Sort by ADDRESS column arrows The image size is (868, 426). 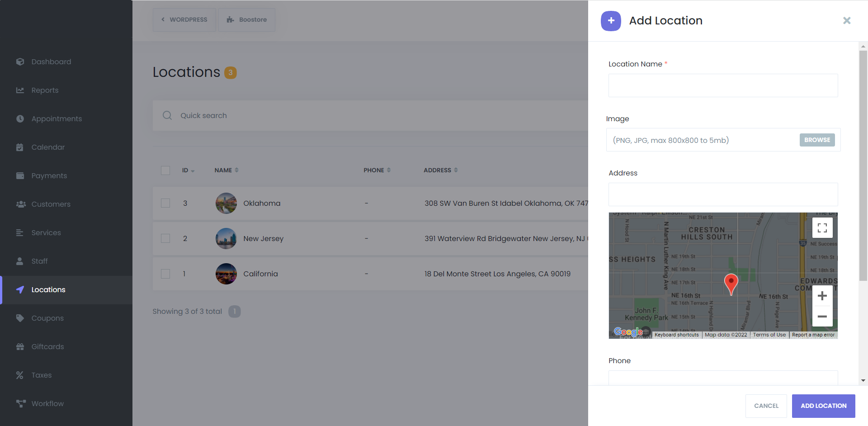coord(456,170)
